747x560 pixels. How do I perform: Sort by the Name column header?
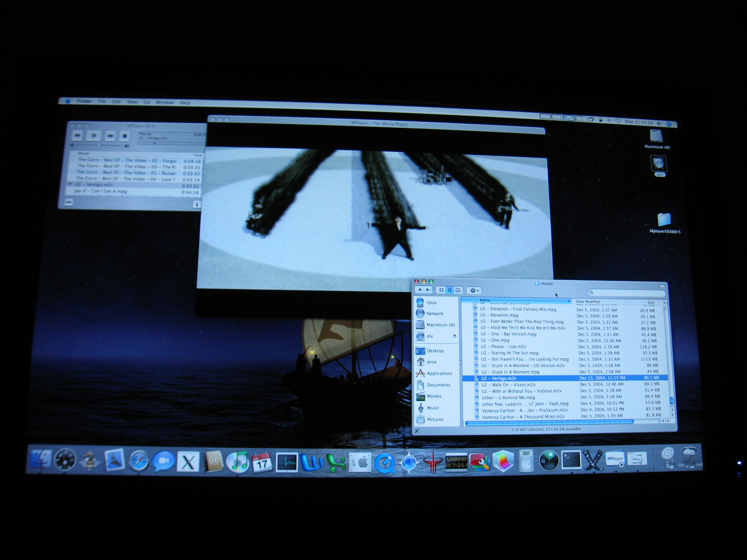pyautogui.click(x=517, y=300)
